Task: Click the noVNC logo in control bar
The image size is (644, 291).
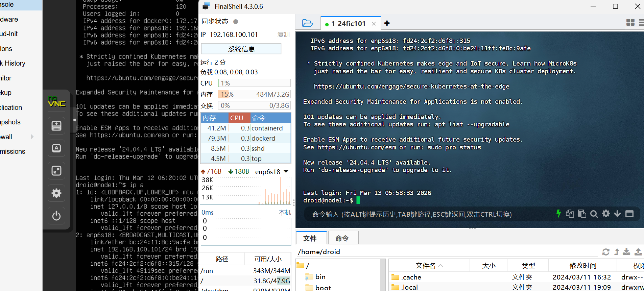Action: pos(56,102)
